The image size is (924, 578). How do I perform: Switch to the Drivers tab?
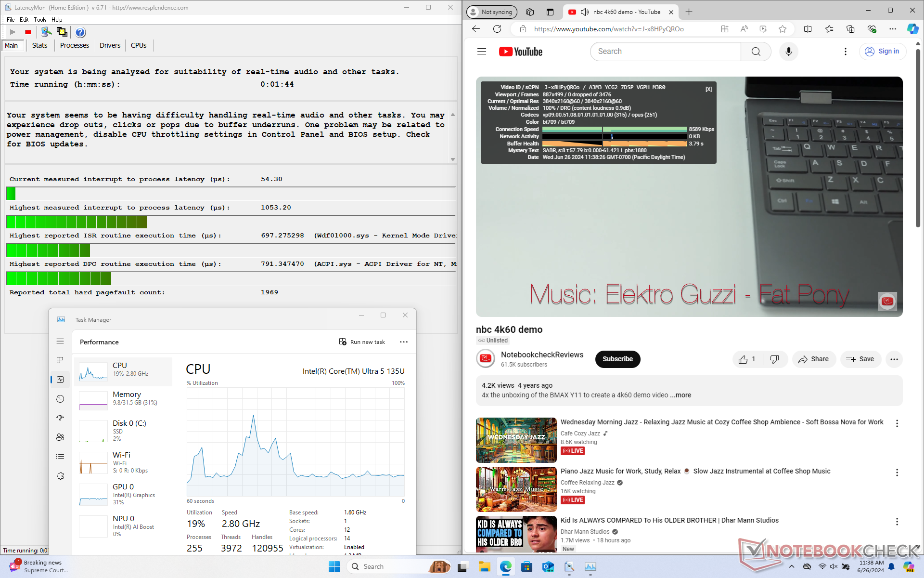point(110,45)
